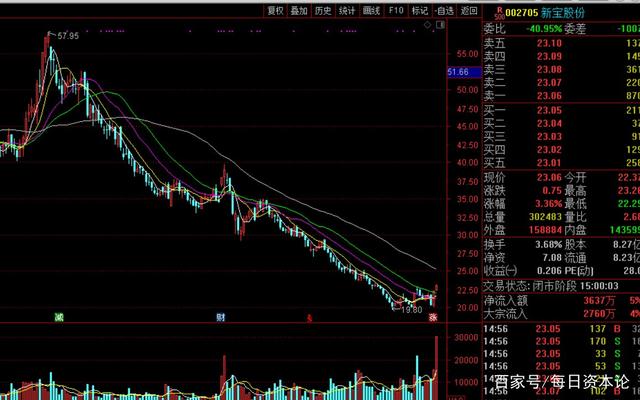Select the 卖三 23.08 ask row

click(562, 69)
